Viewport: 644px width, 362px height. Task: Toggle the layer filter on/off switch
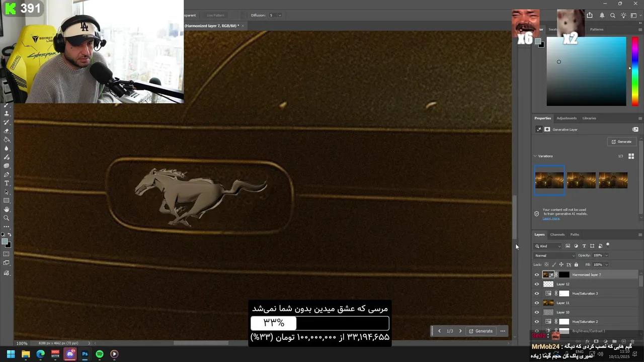608,246
